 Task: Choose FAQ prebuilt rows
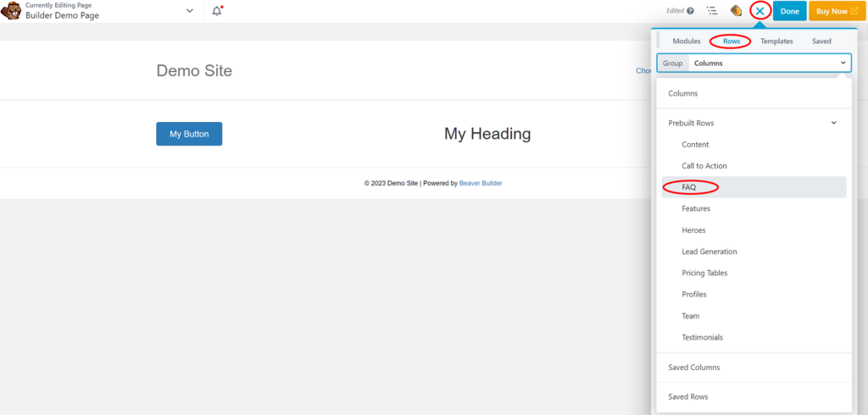click(754, 187)
